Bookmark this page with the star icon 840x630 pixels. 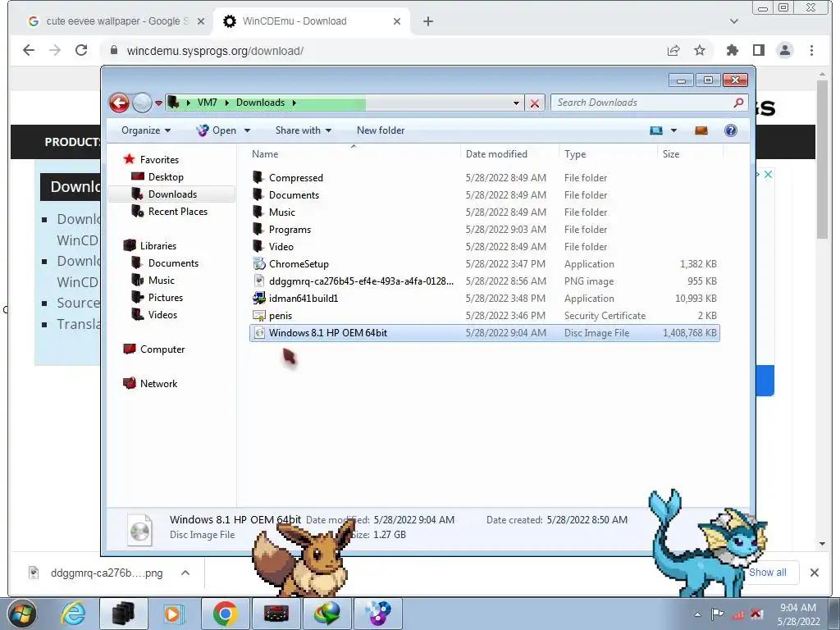pos(700,50)
